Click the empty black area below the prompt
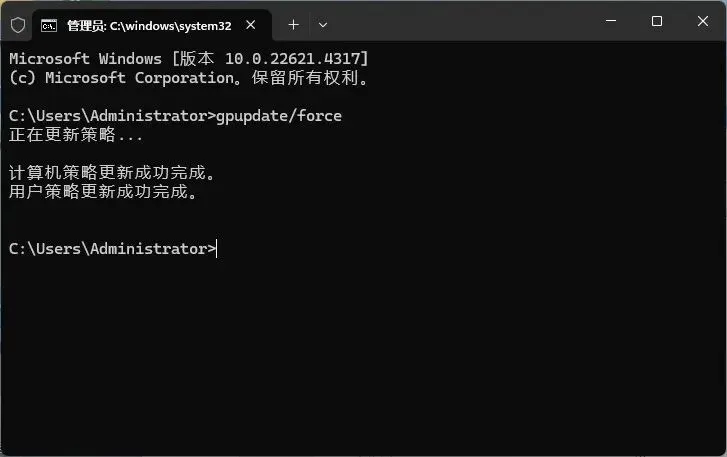 tap(364, 357)
